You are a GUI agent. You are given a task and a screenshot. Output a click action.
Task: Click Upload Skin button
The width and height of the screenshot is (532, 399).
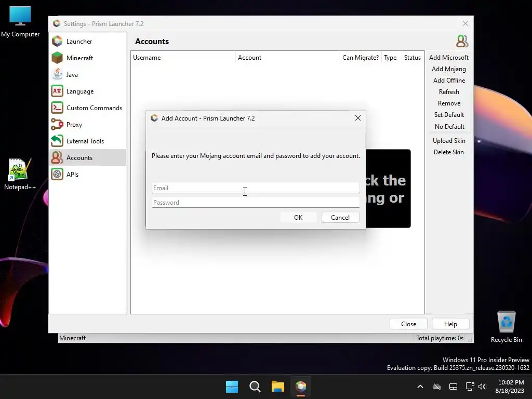click(448, 140)
